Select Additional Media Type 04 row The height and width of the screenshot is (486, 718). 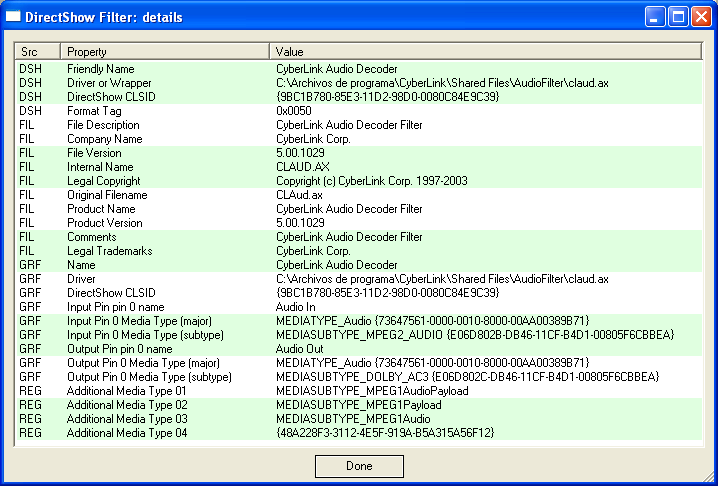pos(359,433)
